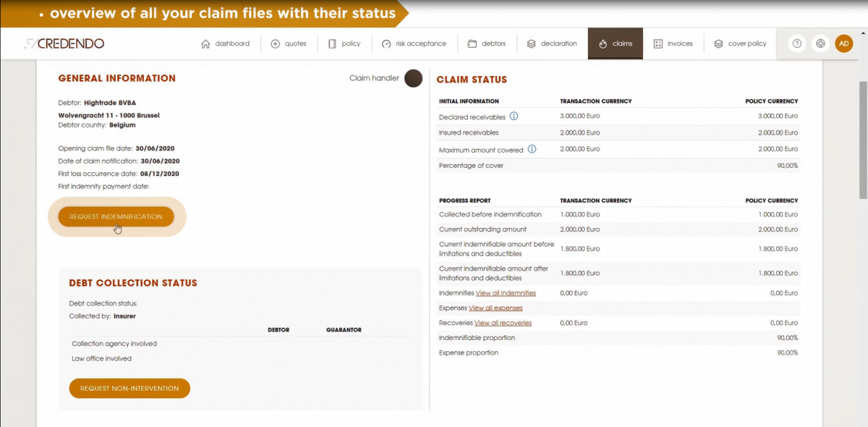
Task: Click Collected before indemnification row label
Action: tap(490, 214)
